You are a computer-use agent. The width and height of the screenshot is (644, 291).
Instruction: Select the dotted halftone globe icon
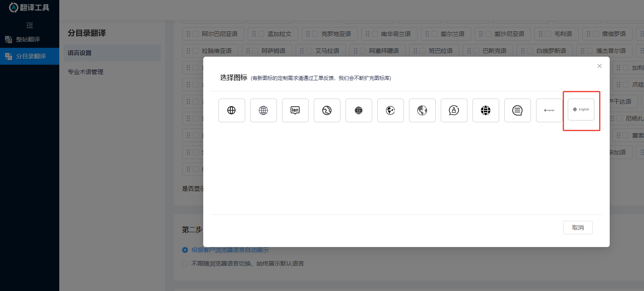point(359,110)
